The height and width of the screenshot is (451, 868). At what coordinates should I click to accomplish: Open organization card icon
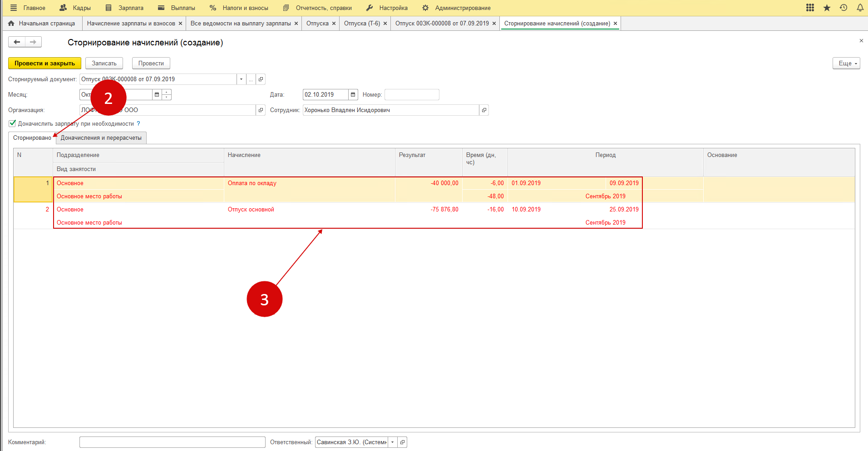261,110
